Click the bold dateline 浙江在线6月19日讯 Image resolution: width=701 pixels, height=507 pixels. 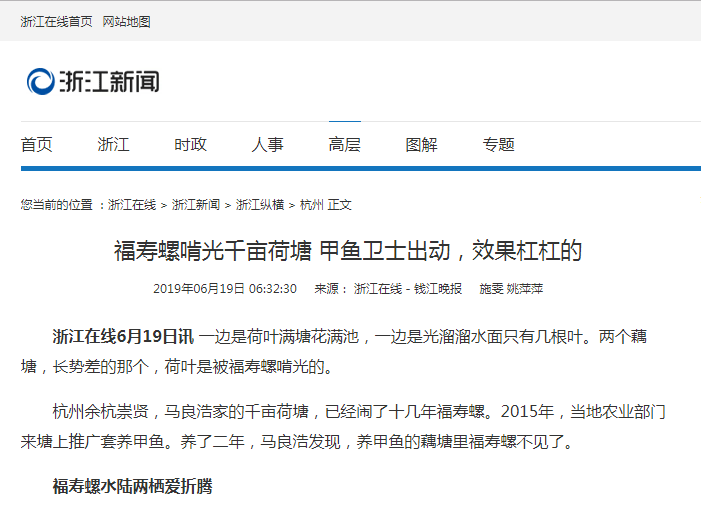(x=122, y=336)
